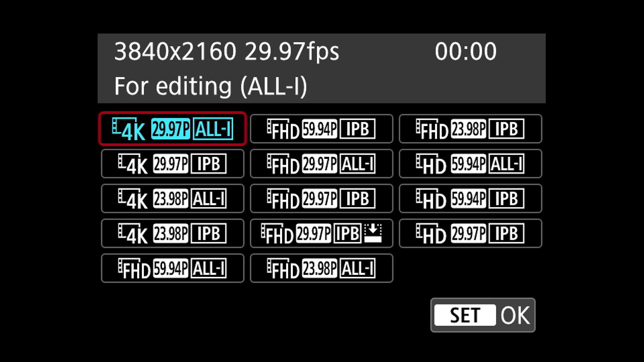This screenshot has width=644, height=362.
Task: Click the 00:00 recording time display
Action: 465,51
